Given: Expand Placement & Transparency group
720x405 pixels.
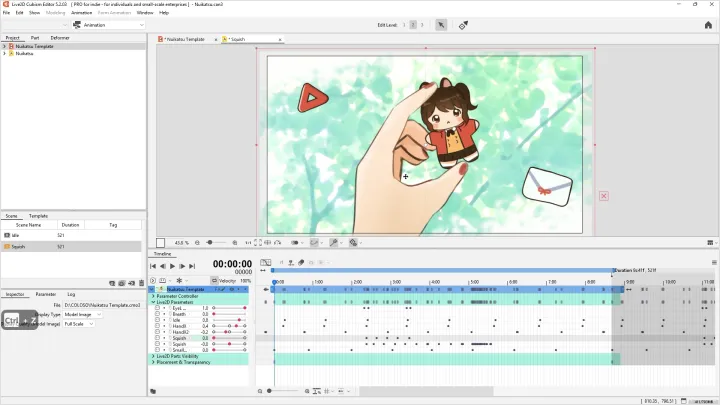Looking at the screenshot, I should coord(153,362).
